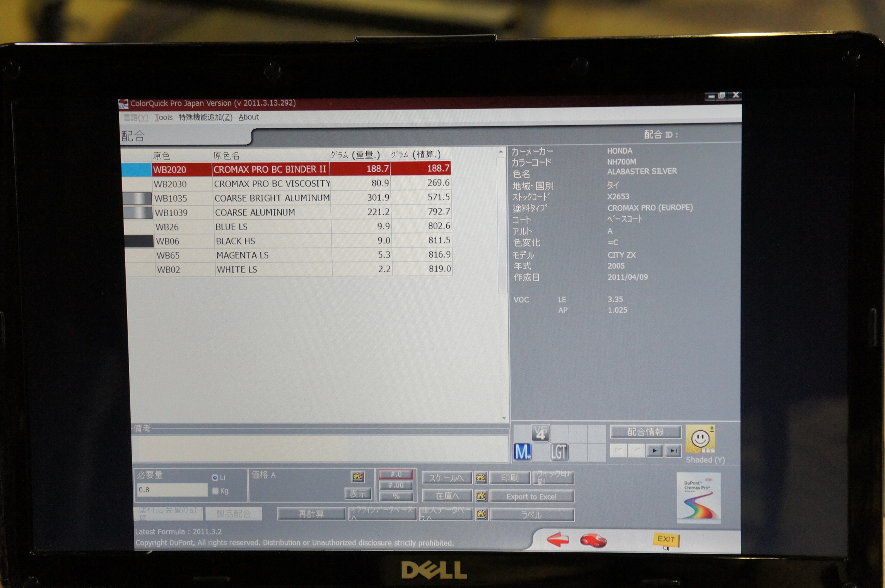Screen dimensions: 885x588
Task: Click the red car icon
Action: [593, 540]
